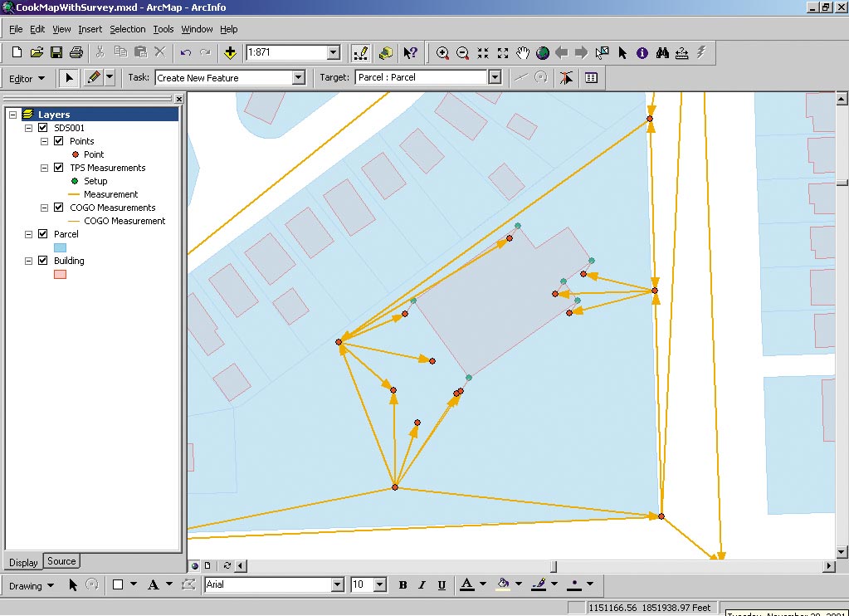Image resolution: width=849 pixels, height=616 pixels.
Task: Click the Zoom In magnifier tool
Action: (x=443, y=53)
